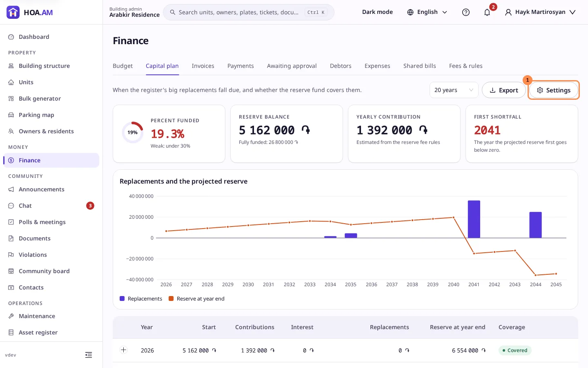Click the Parking map car icon
This screenshot has width=588, height=368.
[11, 115]
